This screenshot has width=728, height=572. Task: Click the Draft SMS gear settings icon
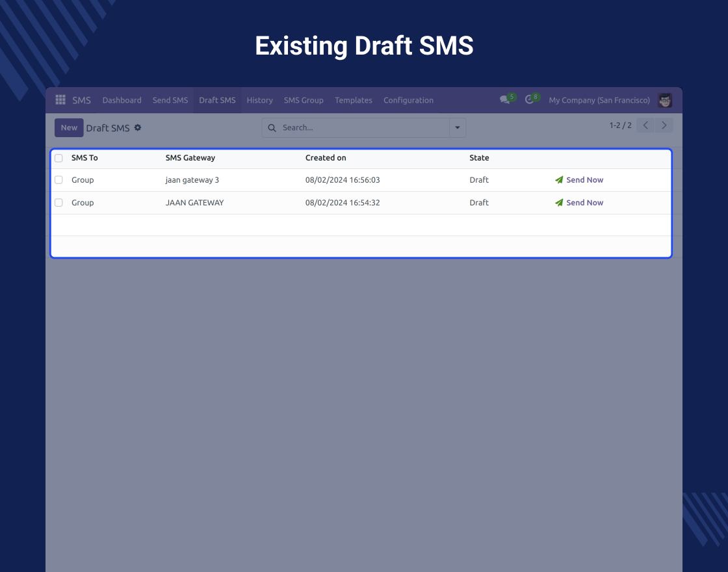(138, 128)
